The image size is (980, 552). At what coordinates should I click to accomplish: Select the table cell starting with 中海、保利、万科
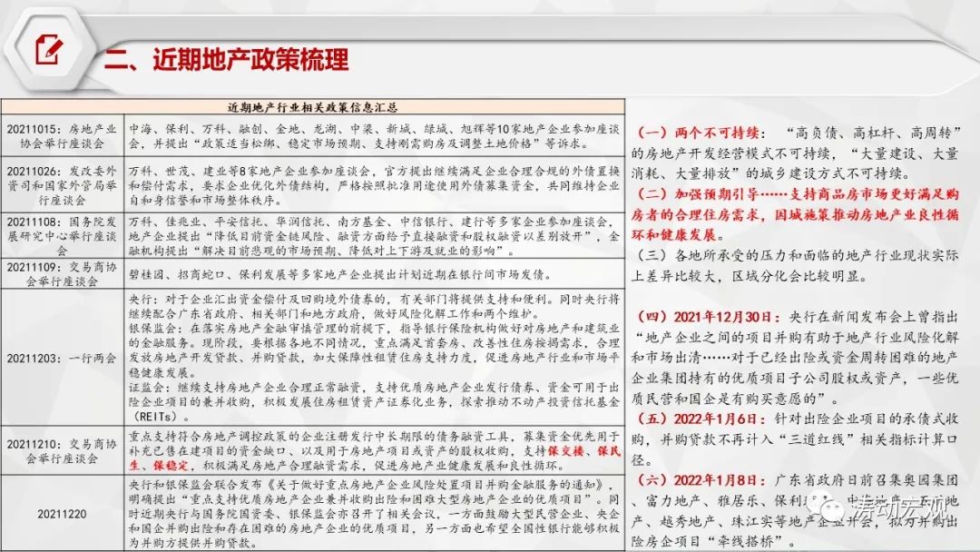(372, 135)
